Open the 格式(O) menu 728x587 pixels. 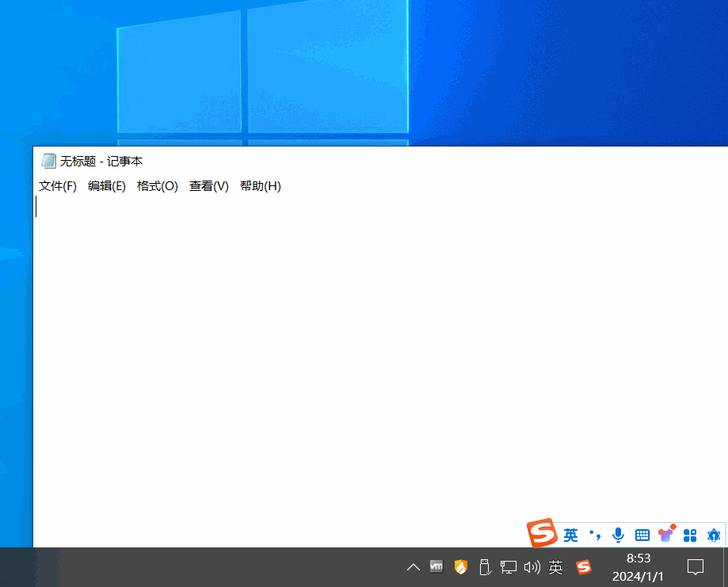158,186
